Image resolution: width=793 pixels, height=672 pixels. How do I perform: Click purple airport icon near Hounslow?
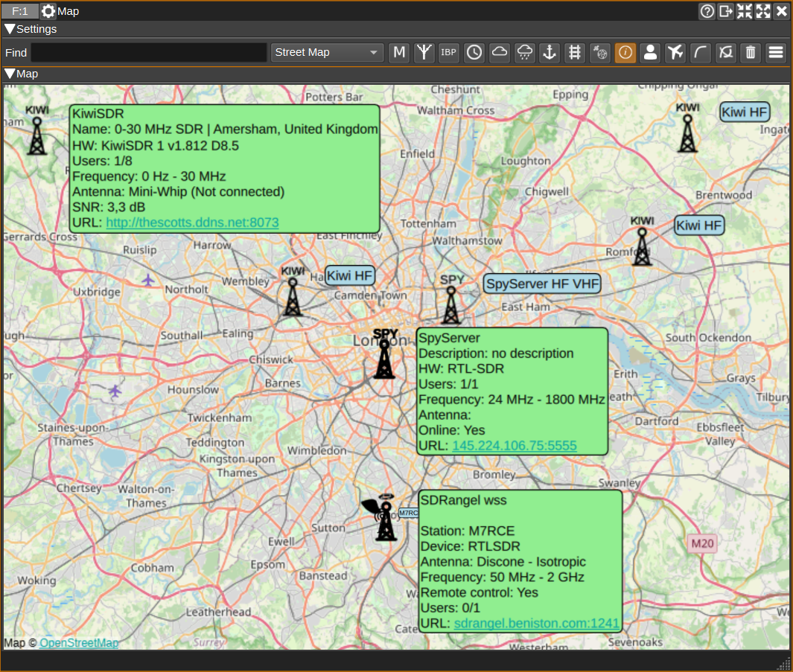click(x=115, y=391)
